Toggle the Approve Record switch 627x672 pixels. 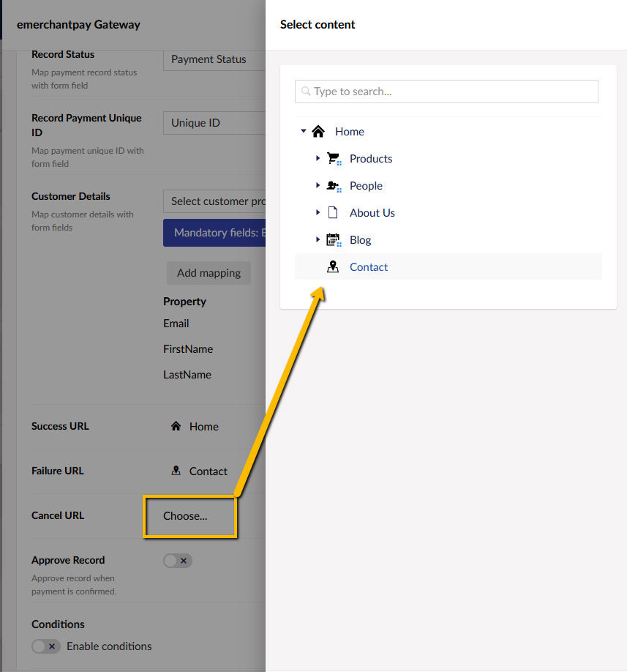177,561
